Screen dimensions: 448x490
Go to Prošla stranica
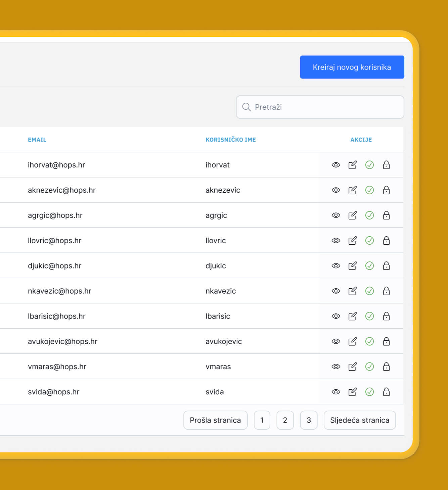click(x=215, y=420)
